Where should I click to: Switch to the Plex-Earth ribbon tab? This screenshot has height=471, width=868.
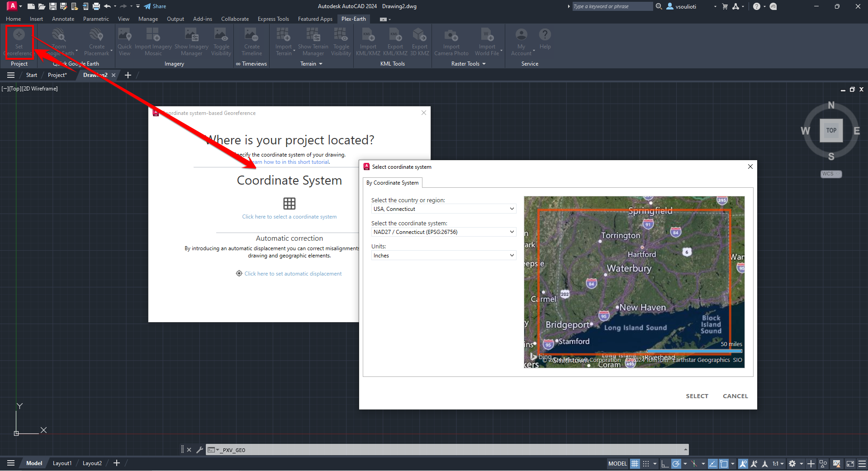pyautogui.click(x=353, y=19)
